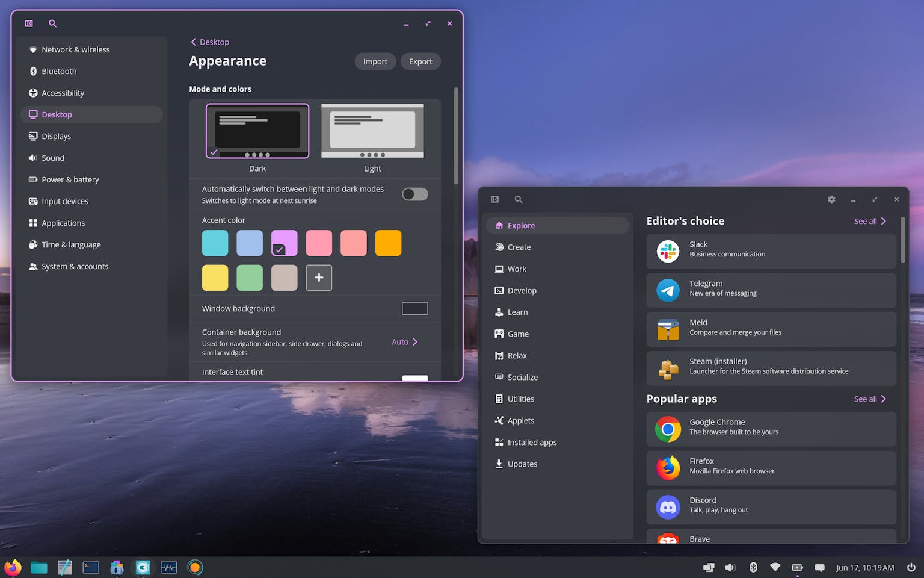Click the Appearance page scrollbar
Image resolution: width=924 pixels, height=578 pixels.
(x=456, y=136)
